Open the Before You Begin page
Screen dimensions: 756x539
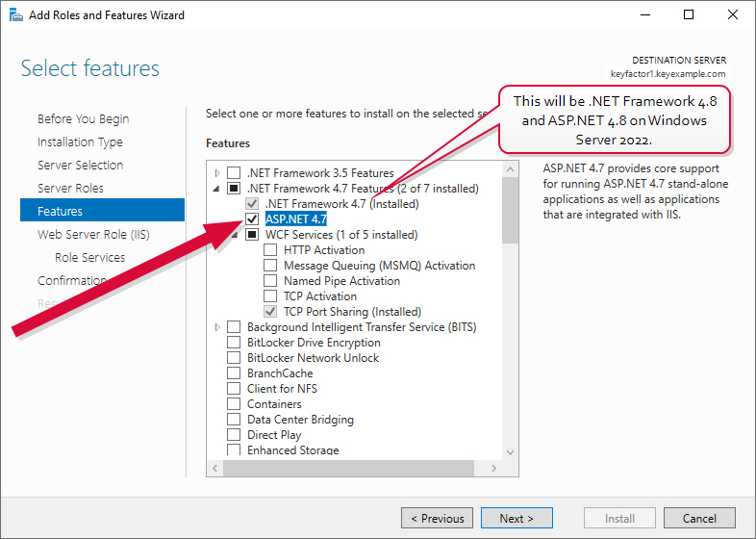click(x=83, y=118)
